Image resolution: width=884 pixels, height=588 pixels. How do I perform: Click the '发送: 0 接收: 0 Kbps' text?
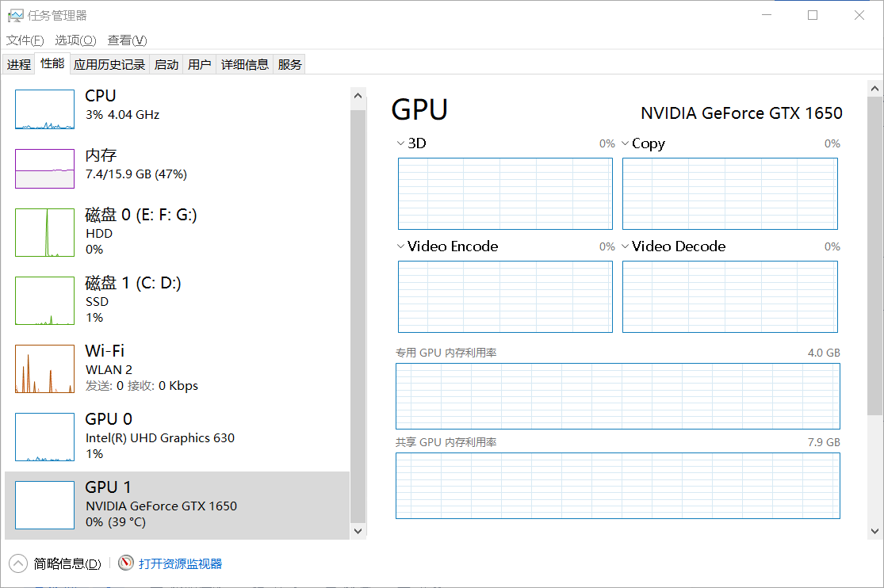141,386
